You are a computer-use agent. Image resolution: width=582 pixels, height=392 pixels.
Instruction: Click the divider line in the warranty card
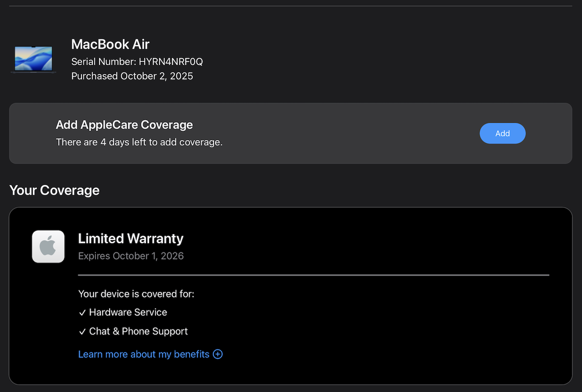313,275
